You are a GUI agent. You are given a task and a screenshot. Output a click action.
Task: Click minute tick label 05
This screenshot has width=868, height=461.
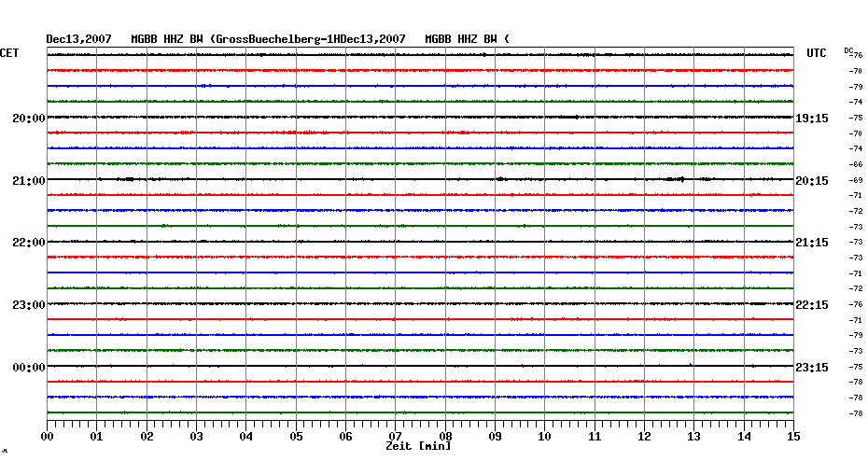tap(296, 437)
